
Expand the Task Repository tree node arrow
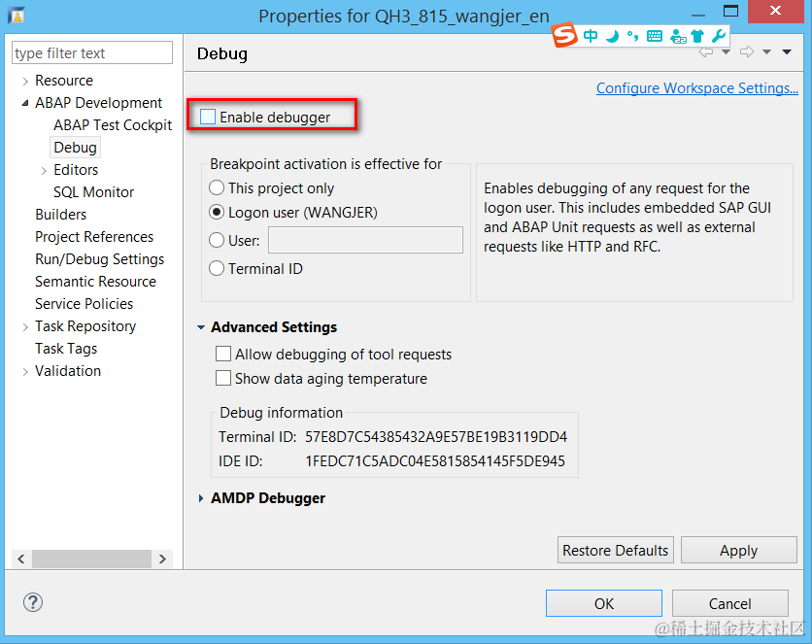pos(25,327)
